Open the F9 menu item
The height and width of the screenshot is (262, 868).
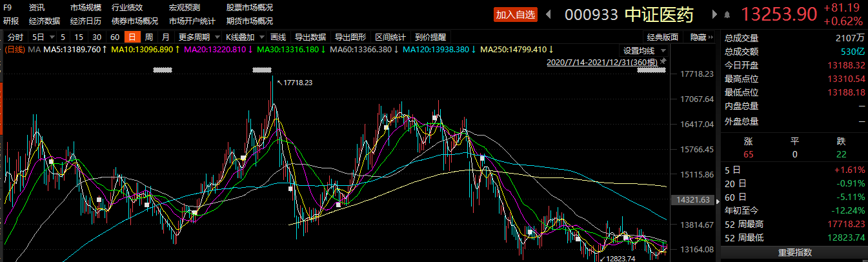coord(9,8)
